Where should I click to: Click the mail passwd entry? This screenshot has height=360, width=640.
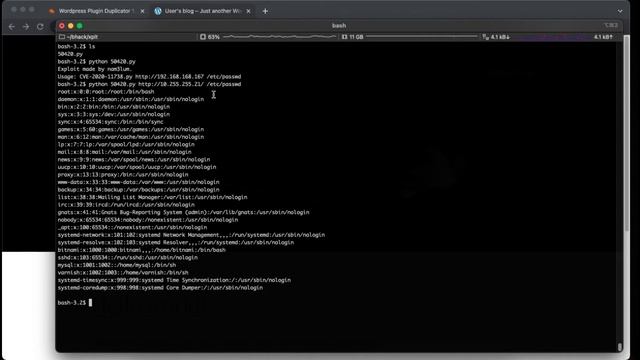click(x=124, y=152)
